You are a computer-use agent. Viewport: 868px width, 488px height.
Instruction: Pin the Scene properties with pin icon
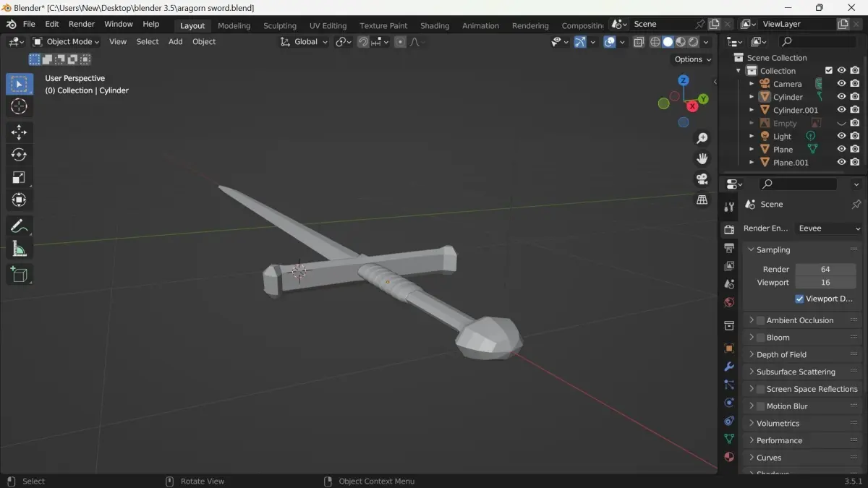(856, 205)
